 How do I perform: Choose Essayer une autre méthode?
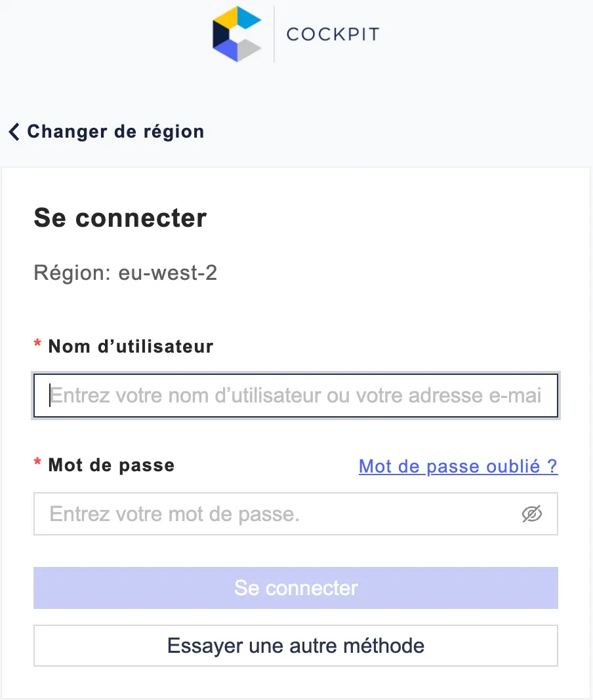click(x=296, y=646)
